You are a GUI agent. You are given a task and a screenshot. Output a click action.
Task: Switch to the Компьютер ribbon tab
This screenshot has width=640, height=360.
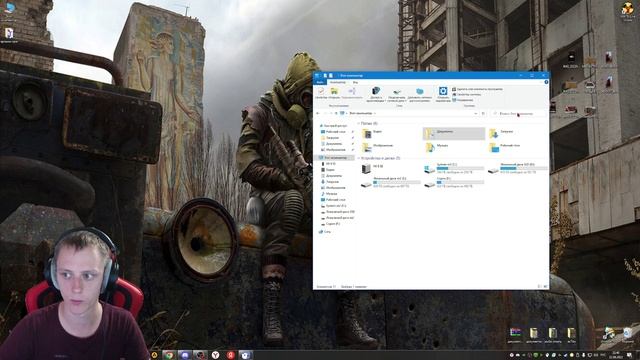(338, 82)
